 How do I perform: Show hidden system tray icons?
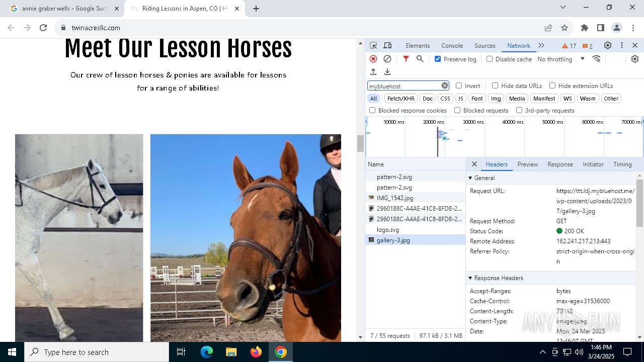click(542, 352)
